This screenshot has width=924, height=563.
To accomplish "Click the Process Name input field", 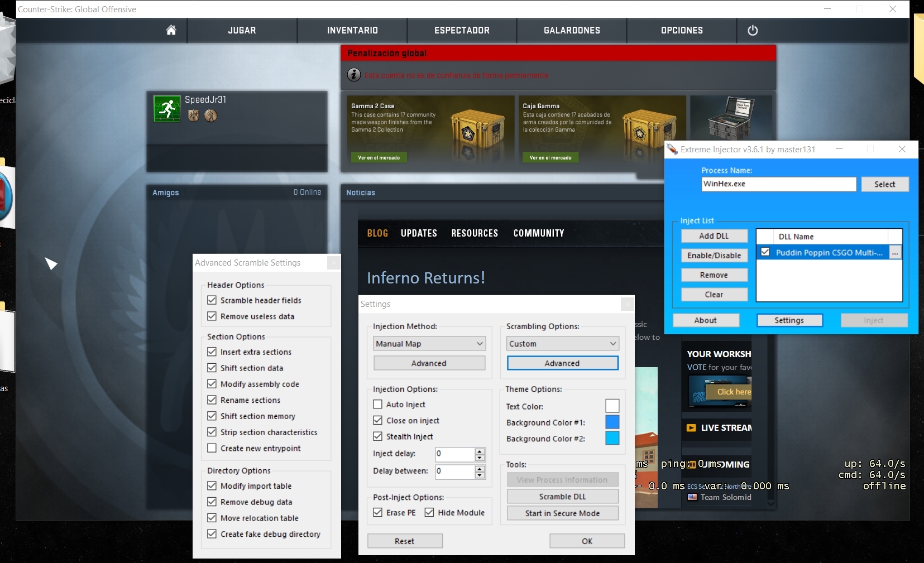I will coord(779,184).
